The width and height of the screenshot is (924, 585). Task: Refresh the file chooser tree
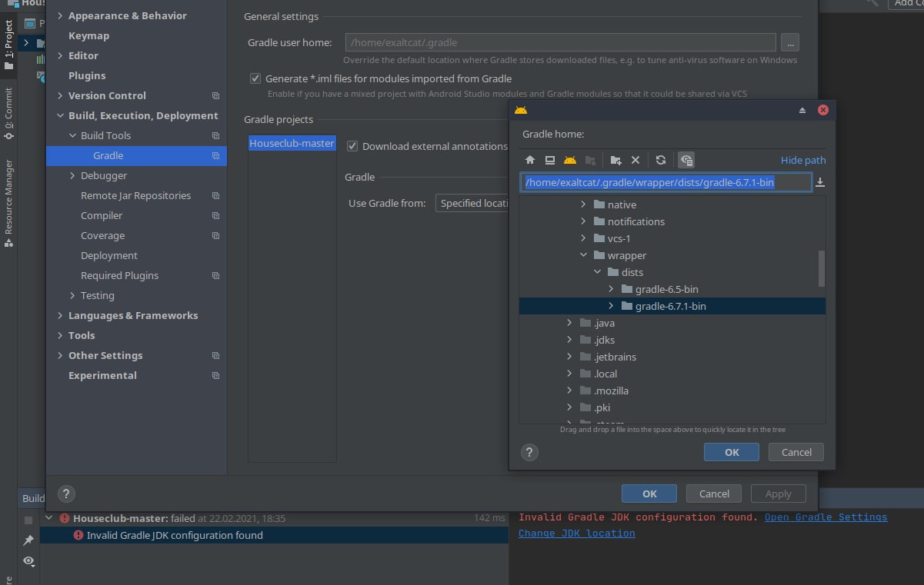[x=660, y=160]
